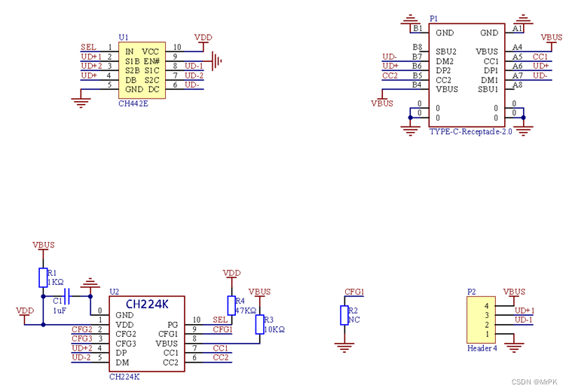Click the U2 designator

[x=114, y=292]
